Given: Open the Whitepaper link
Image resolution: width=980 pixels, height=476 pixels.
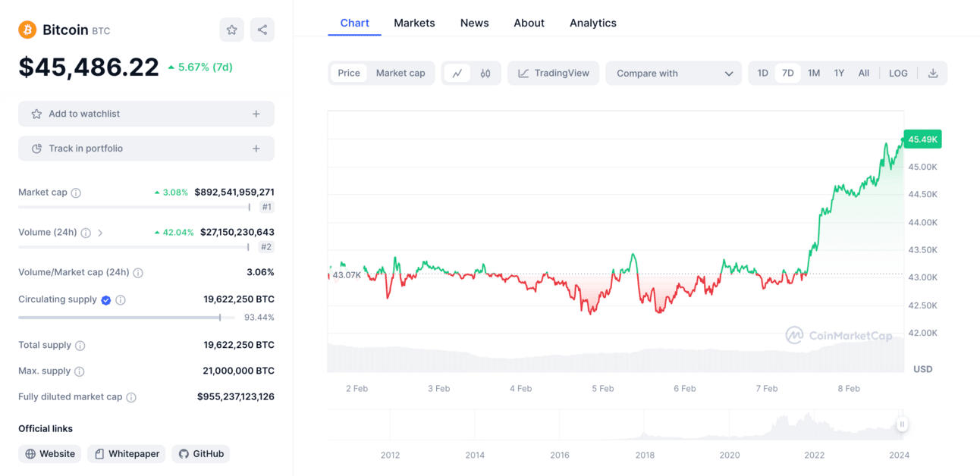Looking at the screenshot, I should pos(126,453).
